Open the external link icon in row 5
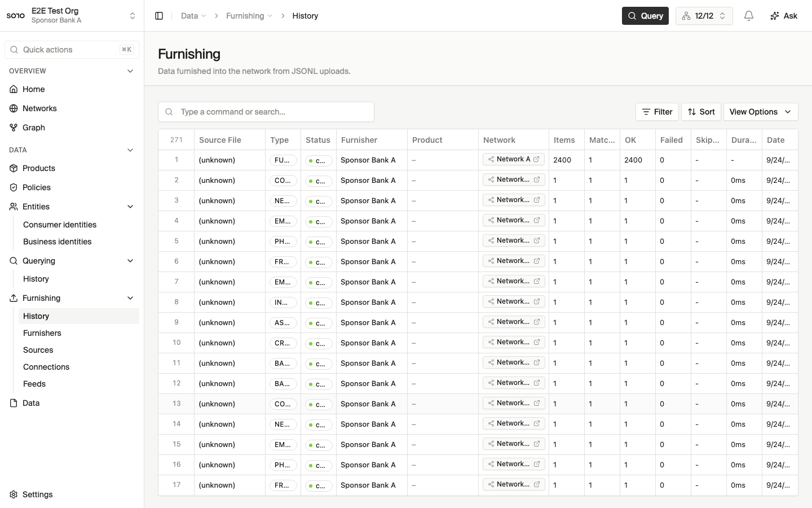This screenshot has width=812, height=508. pos(537,240)
